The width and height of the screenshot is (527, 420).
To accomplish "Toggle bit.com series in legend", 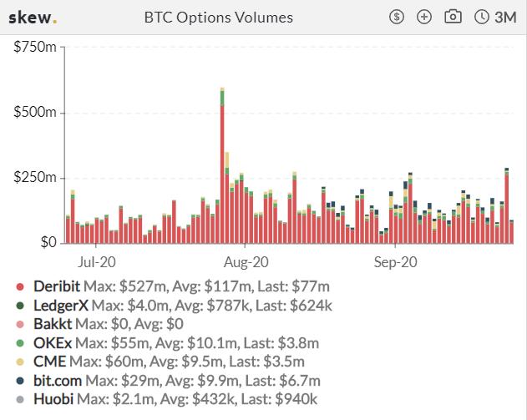I will (x=58, y=381).
